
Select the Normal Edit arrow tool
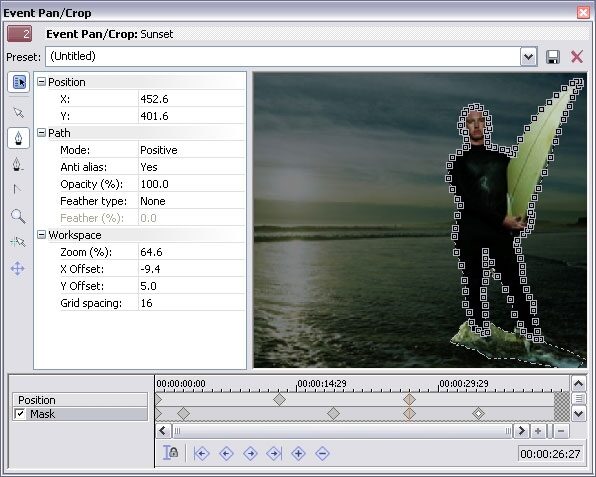pyautogui.click(x=18, y=113)
